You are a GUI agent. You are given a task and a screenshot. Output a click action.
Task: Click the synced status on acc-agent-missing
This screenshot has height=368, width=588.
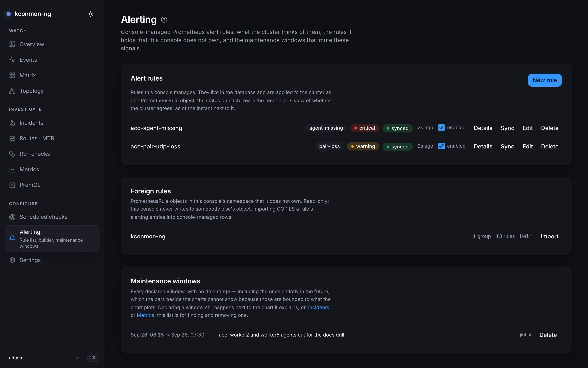398,128
